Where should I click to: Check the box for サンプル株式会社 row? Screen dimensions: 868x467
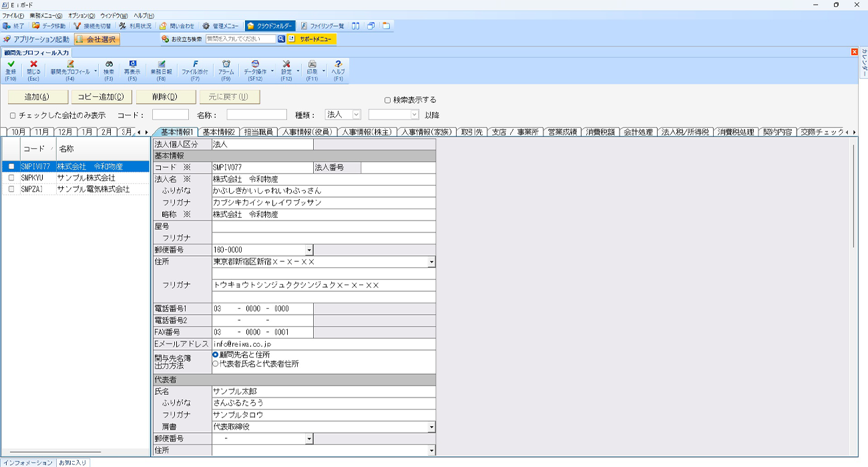click(11, 178)
